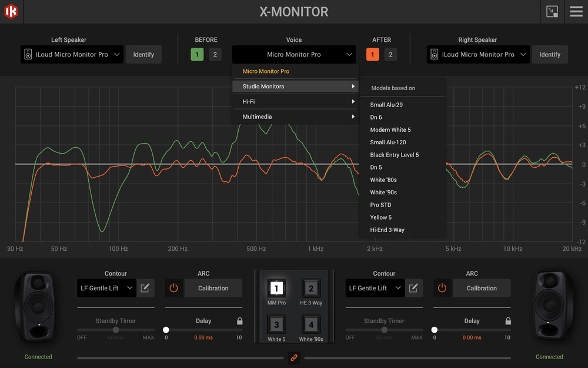
Task: Click the window resize icon
Action: [x=552, y=12]
